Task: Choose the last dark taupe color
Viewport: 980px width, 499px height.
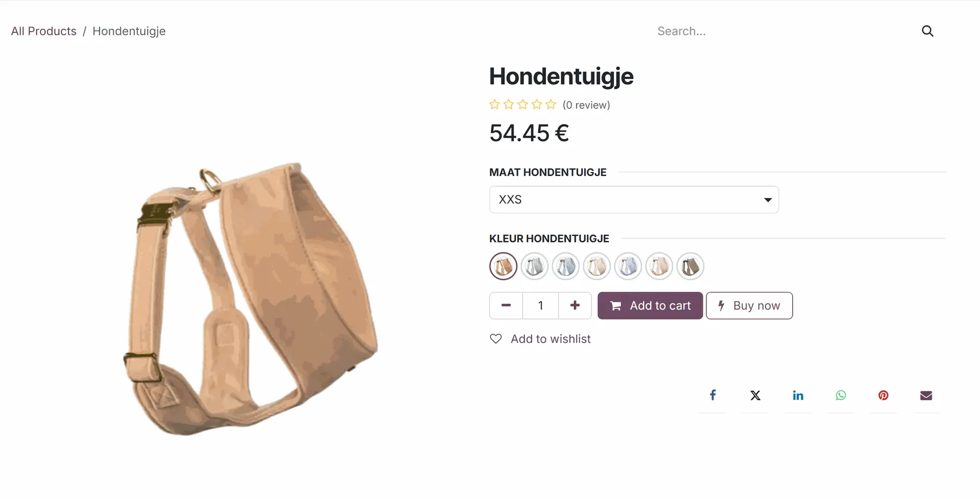Action: click(690, 266)
